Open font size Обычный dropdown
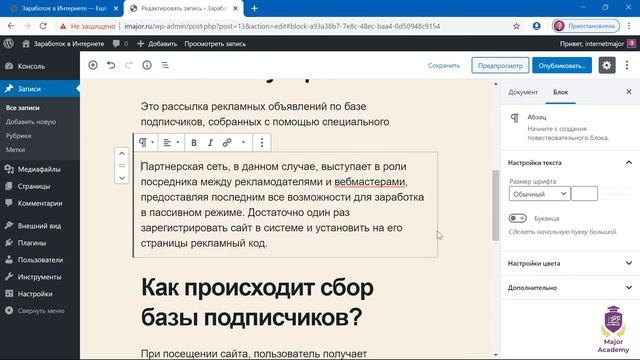The height and width of the screenshot is (360, 640). 539,194
